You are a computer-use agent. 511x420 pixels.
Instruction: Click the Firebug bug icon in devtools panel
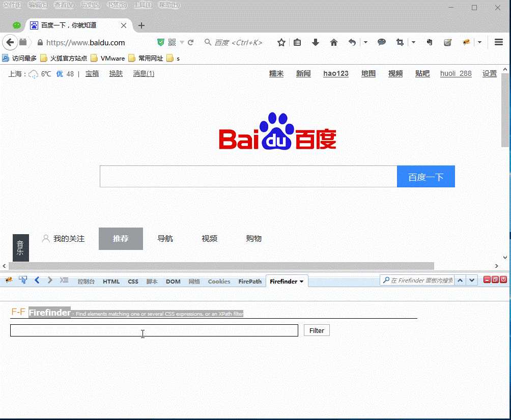tap(9, 280)
